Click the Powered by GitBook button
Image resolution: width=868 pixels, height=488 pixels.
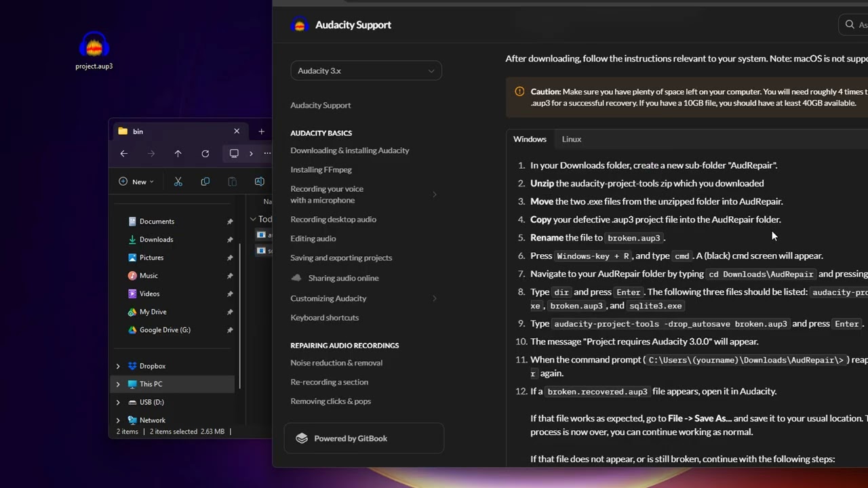click(364, 439)
